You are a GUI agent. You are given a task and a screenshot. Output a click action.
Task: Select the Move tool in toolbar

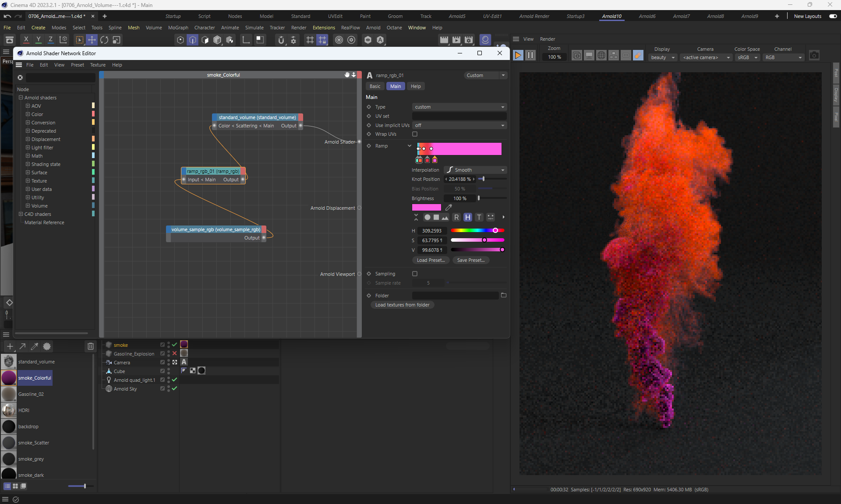(92, 40)
